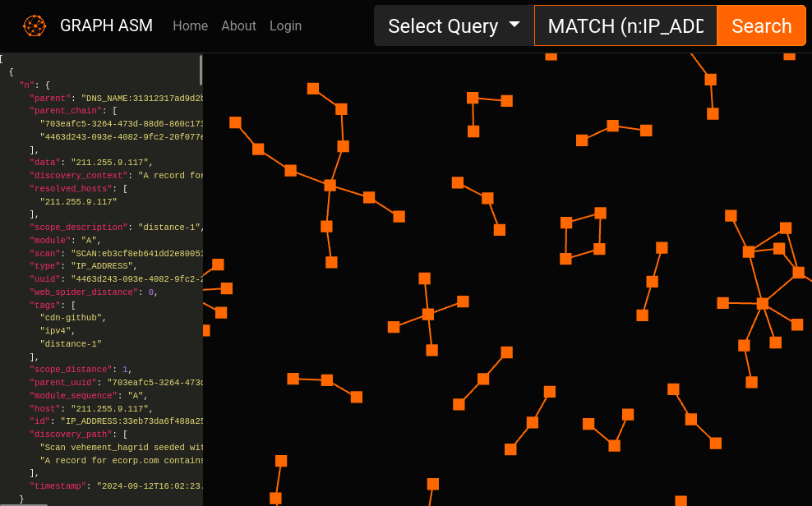Select hub node of far-right cluster
Image resolution: width=812 pixels, height=506 pixels.
pyautogui.click(x=763, y=303)
